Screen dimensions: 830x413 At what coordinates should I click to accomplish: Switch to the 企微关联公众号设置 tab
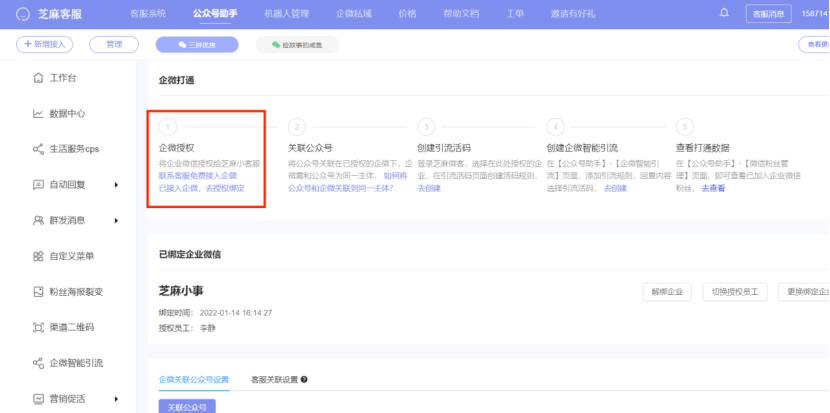(194, 380)
